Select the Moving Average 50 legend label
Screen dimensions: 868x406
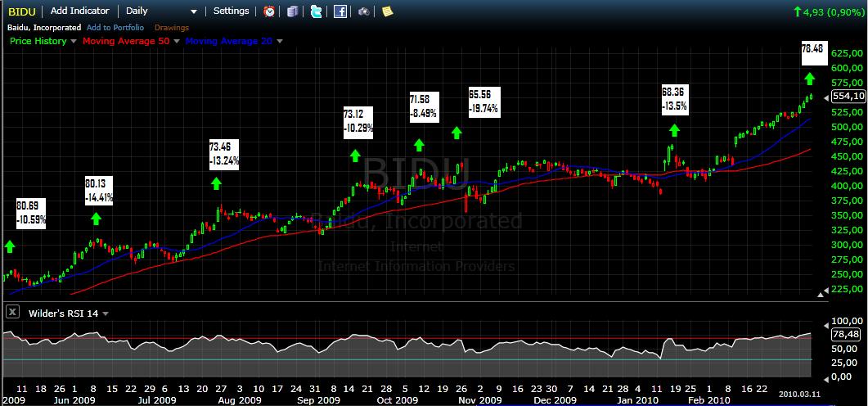126,41
